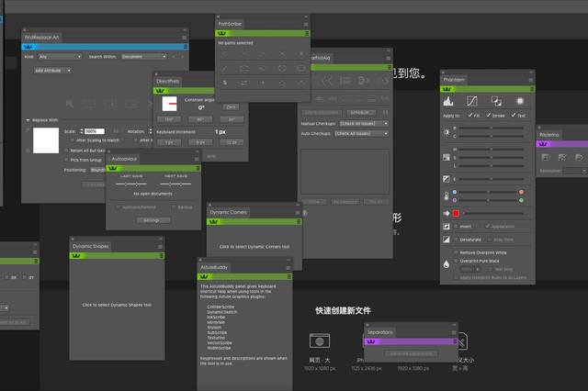Click PathScribe rounded rectangle icon in middle row

coord(301,69)
